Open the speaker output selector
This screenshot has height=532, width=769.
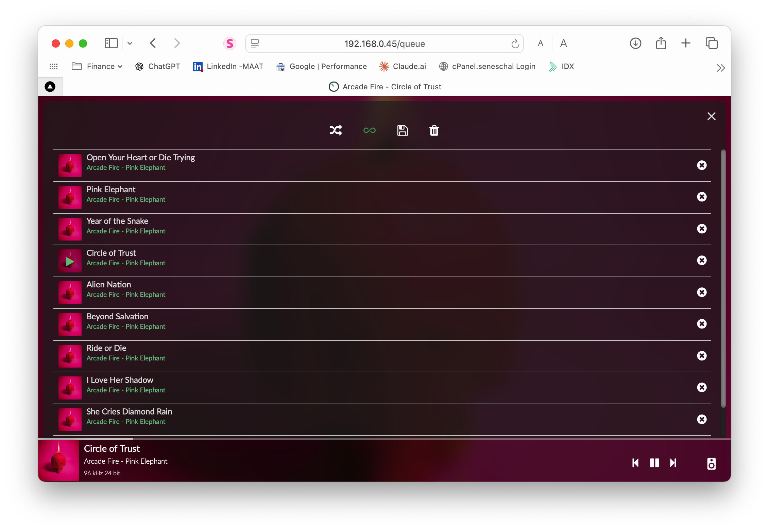(711, 463)
